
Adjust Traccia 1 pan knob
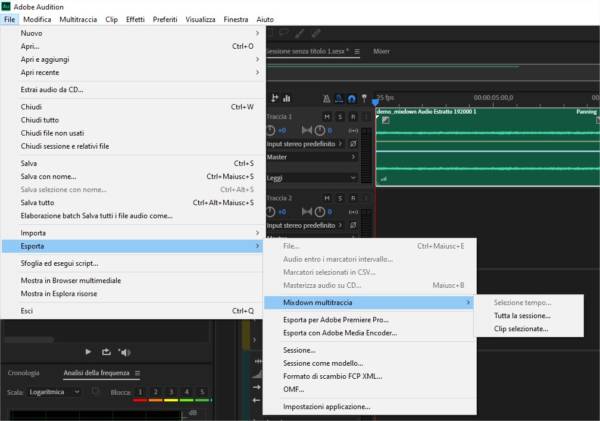320,131
